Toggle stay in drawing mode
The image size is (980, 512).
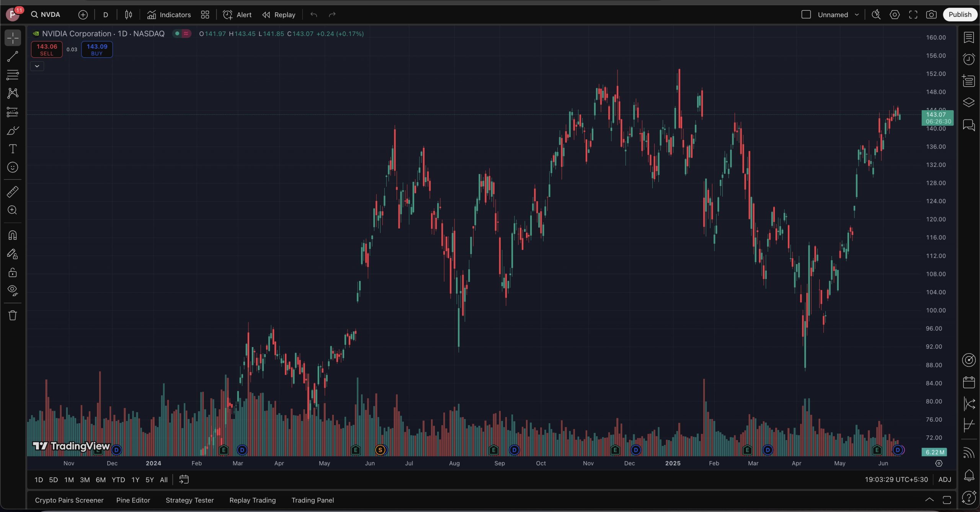pyautogui.click(x=13, y=254)
